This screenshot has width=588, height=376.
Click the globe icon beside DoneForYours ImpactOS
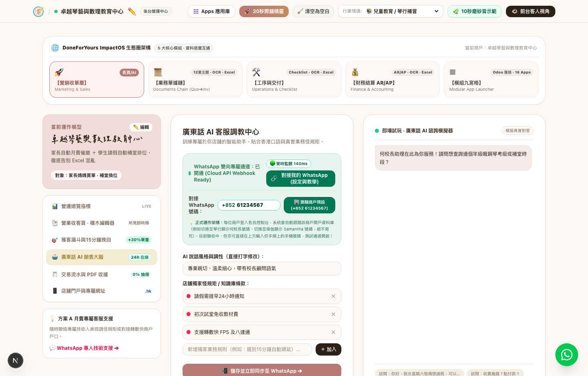click(55, 48)
